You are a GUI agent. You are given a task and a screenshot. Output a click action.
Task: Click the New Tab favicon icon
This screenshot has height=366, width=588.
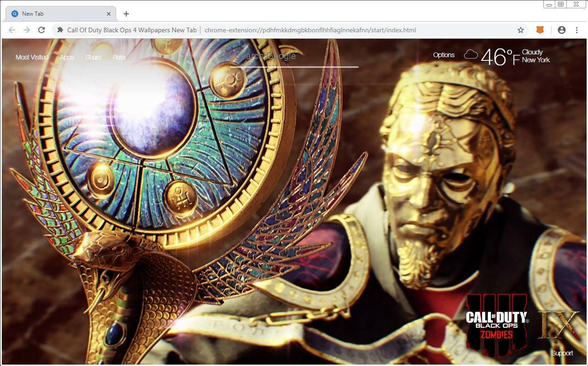coord(15,14)
